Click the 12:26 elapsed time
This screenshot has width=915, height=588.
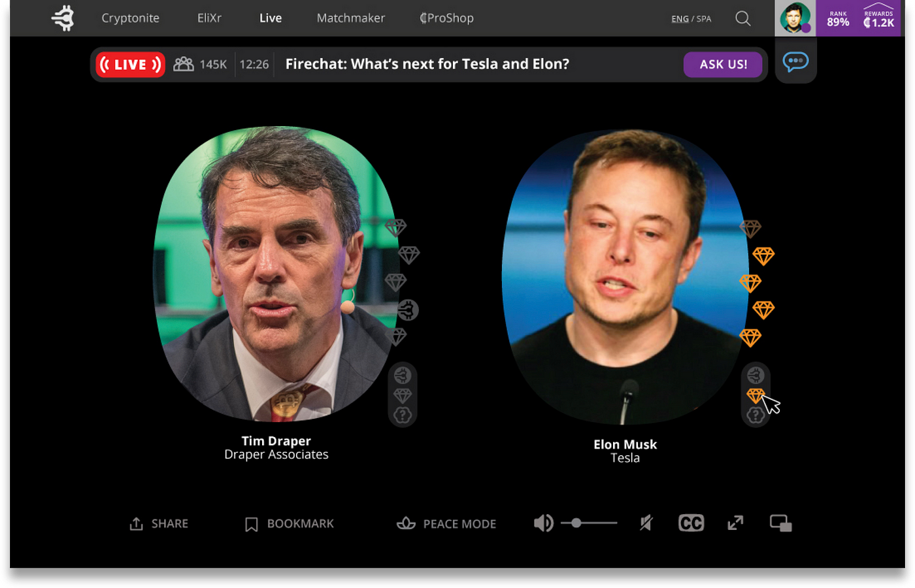pyautogui.click(x=254, y=65)
